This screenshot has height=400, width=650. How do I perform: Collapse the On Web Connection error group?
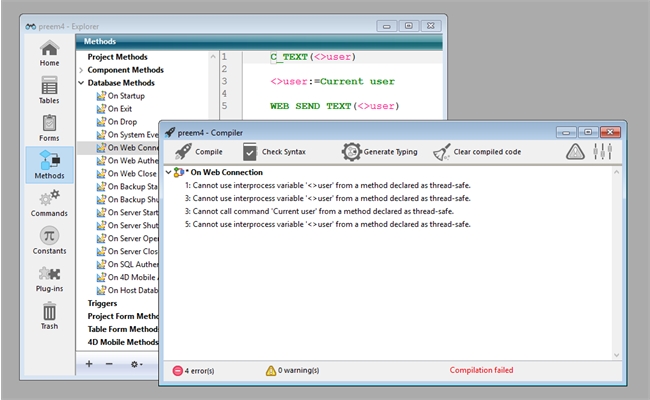(x=168, y=172)
